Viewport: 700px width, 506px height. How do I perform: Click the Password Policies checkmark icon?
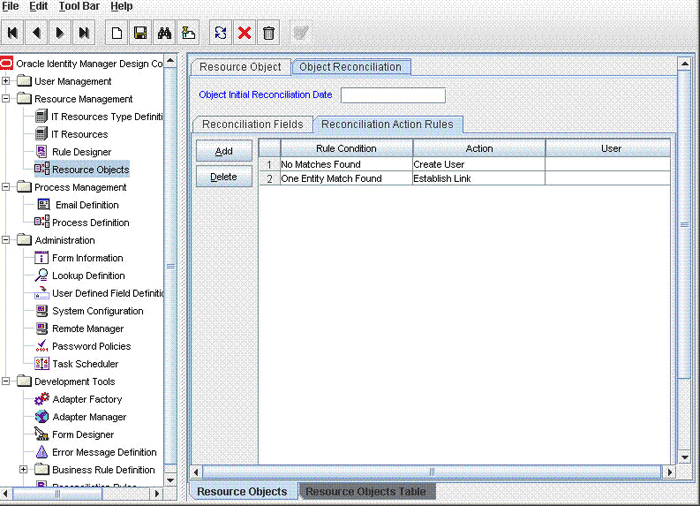coord(42,345)
